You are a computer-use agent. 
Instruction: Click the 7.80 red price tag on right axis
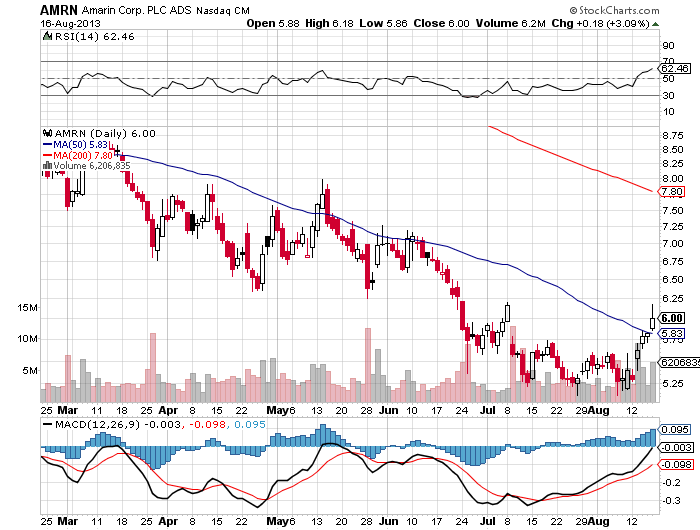pyautogui.click(x=672, y=192)
